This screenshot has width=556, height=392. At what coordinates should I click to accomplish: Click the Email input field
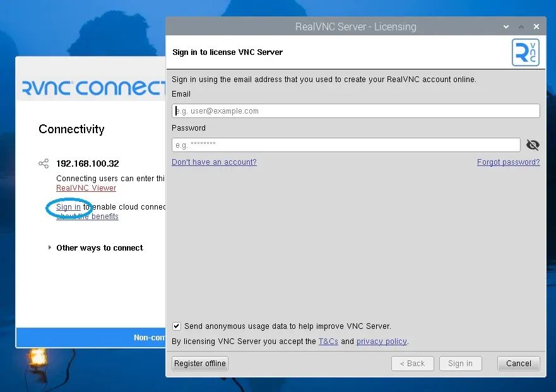[x=356, y=110]
